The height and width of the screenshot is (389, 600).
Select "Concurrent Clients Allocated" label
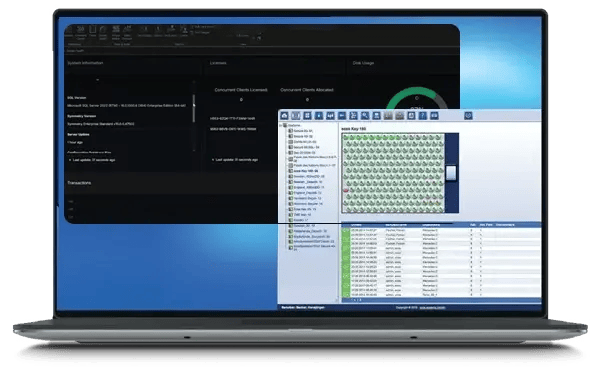307,90
